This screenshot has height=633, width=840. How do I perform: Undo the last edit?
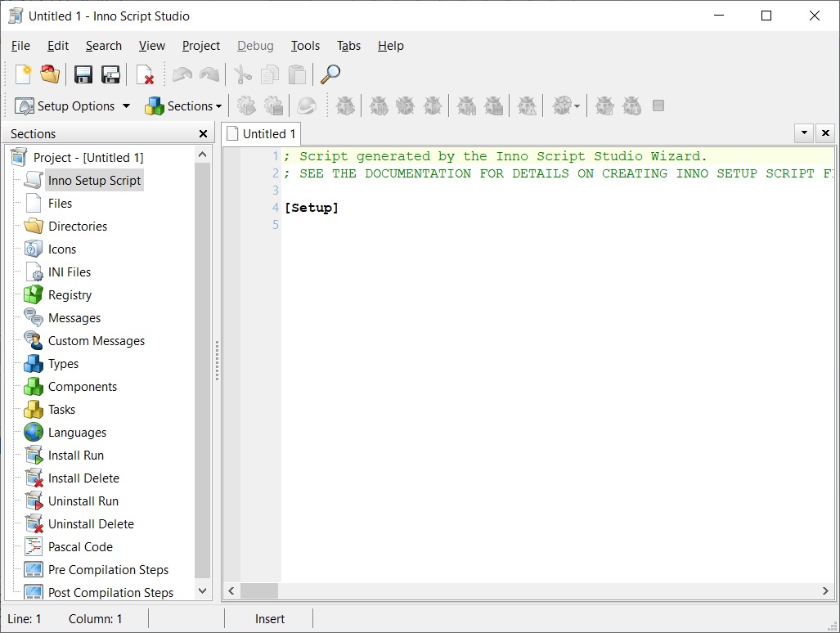click(182, 74)
